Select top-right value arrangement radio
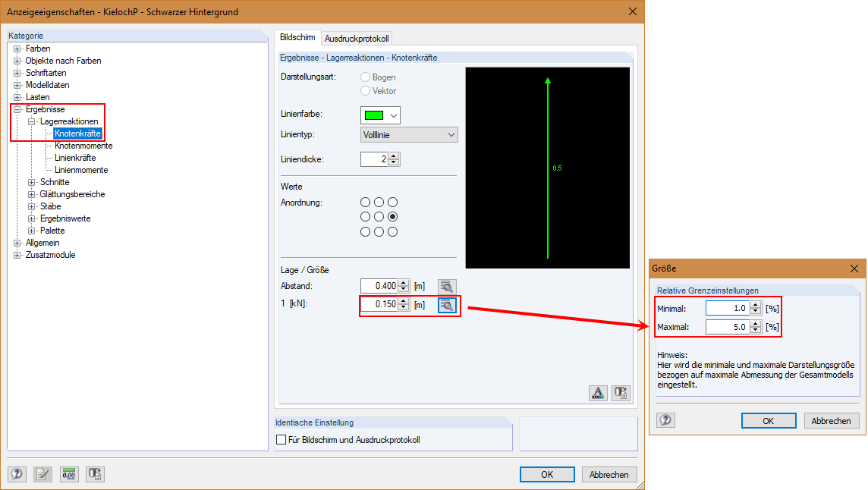The image size is (868, 490). 392,202
